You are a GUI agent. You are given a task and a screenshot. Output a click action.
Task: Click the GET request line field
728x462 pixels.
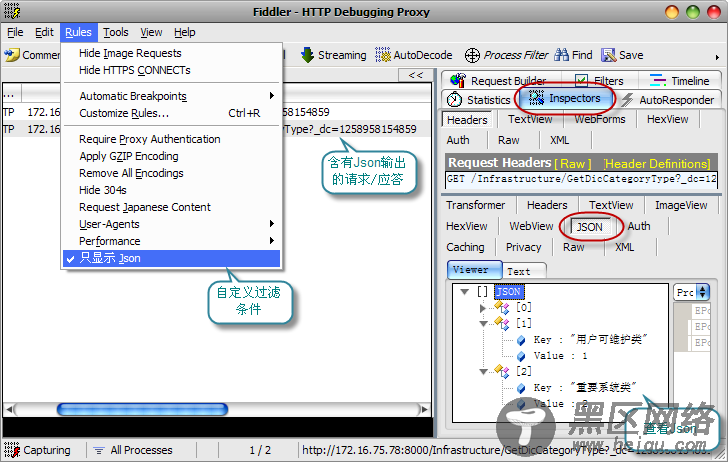click(581, 179)
